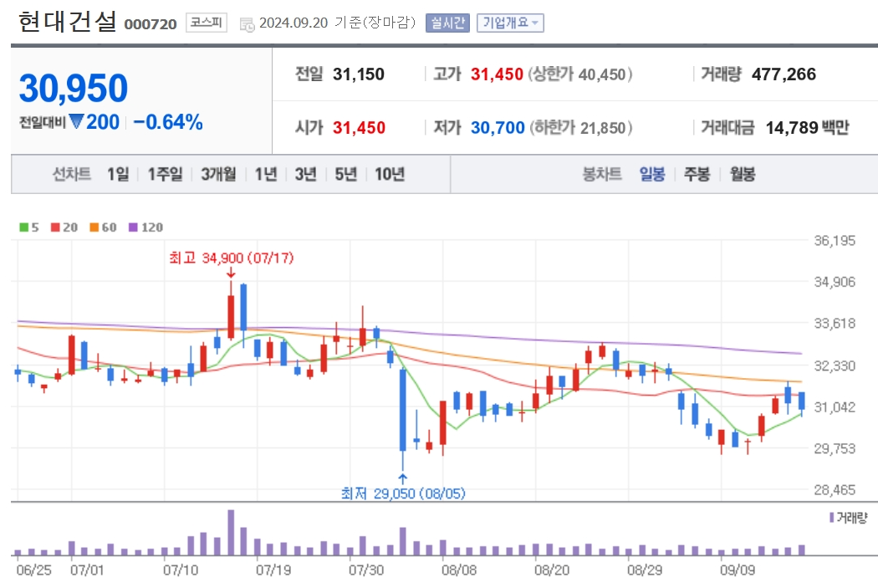
Task: Select the 3개월 line chart period
Action: [x=218, y=174]
